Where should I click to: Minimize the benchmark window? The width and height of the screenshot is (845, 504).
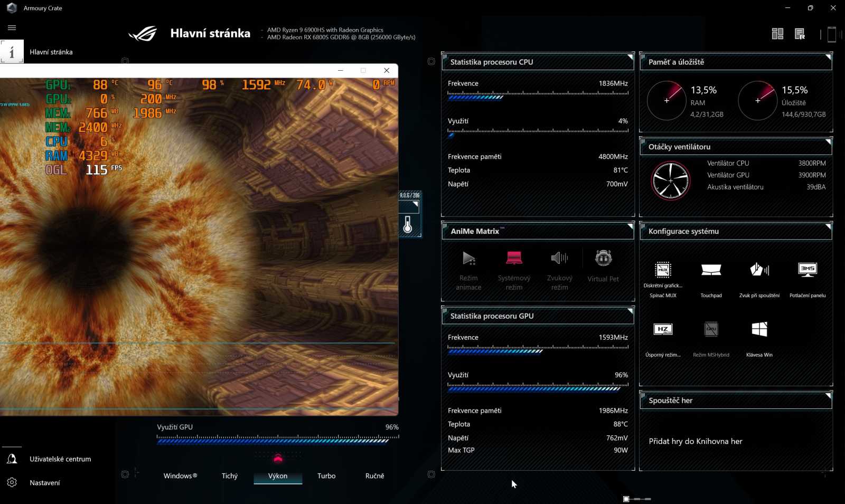(341, 71)
